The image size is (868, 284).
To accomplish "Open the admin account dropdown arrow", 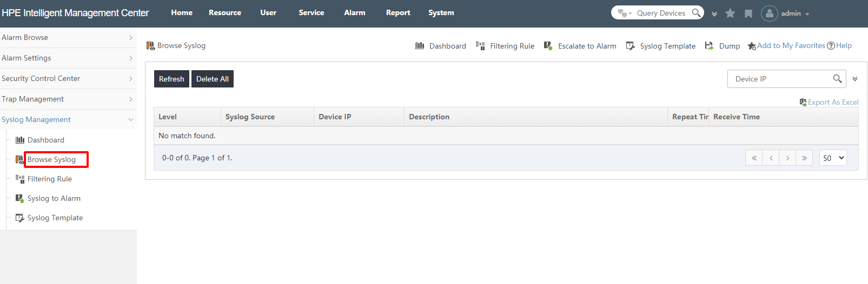I will [807, 14].
